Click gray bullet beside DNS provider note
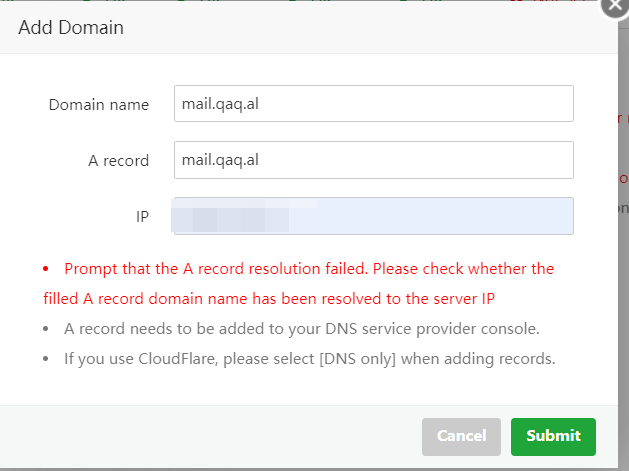 [x=46, y=329]
